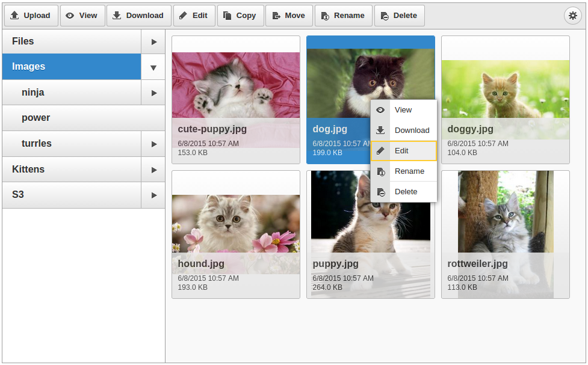Choose View in the context menu

coord(403,110)
